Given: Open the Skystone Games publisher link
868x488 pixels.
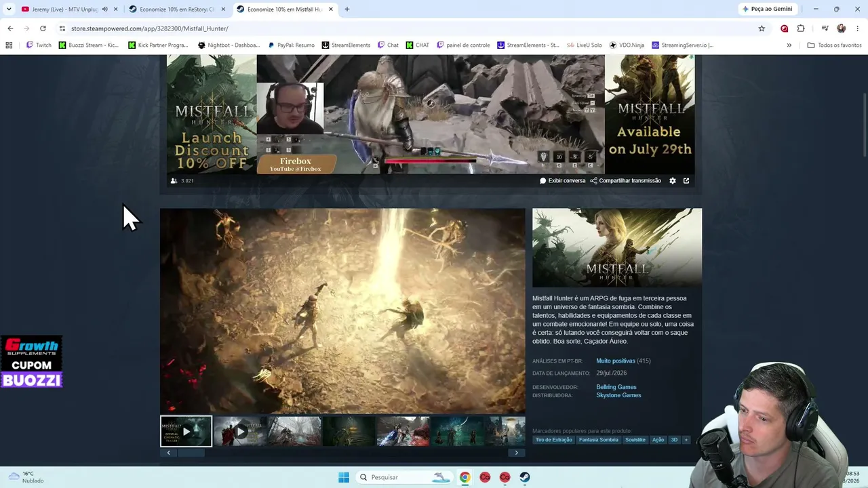Looking at the screenshot, I should tap(618, 395).
